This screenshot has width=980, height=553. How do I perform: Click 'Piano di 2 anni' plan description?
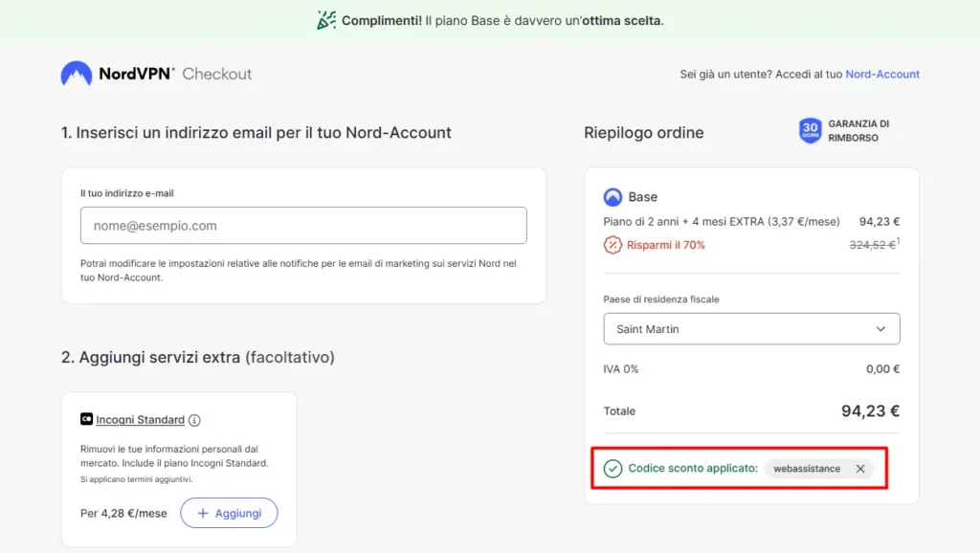pos(722,222)
